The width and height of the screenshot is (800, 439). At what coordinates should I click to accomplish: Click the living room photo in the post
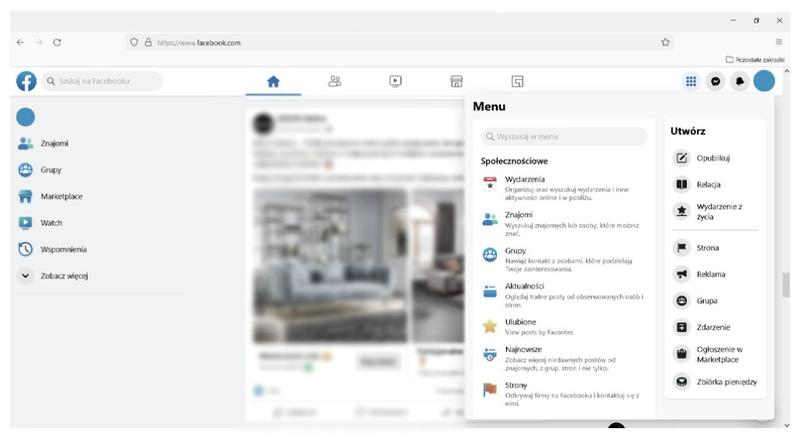330,265
